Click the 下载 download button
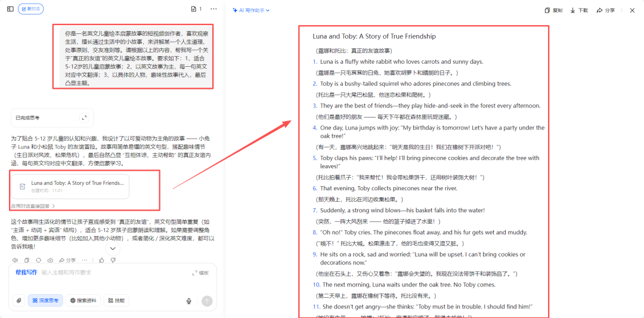The width and height of the screenshot is (644, 318). [579, 10]
